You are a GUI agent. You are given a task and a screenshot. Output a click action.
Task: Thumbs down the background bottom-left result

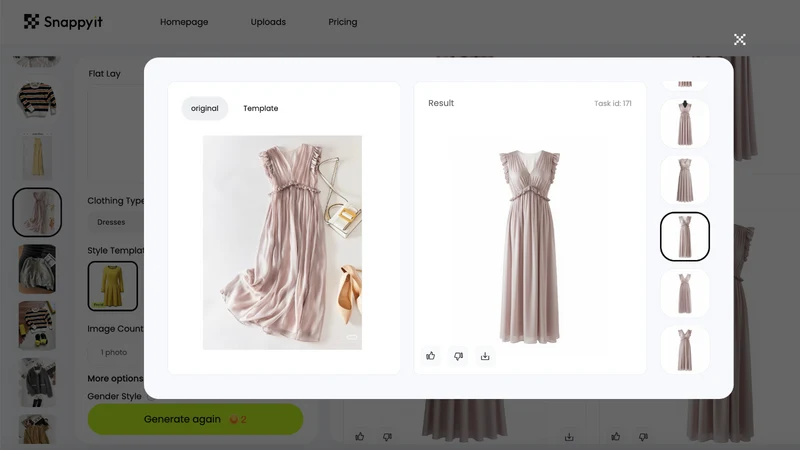387,437
